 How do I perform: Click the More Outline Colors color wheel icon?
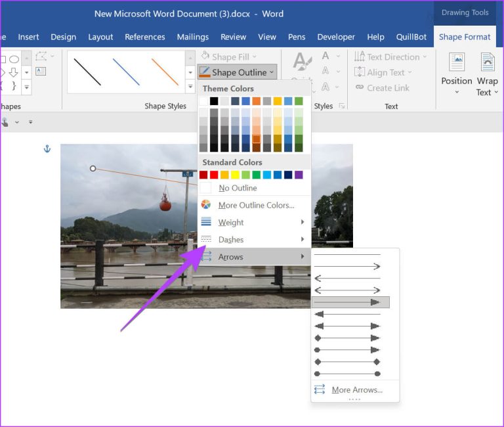point(206,205)
